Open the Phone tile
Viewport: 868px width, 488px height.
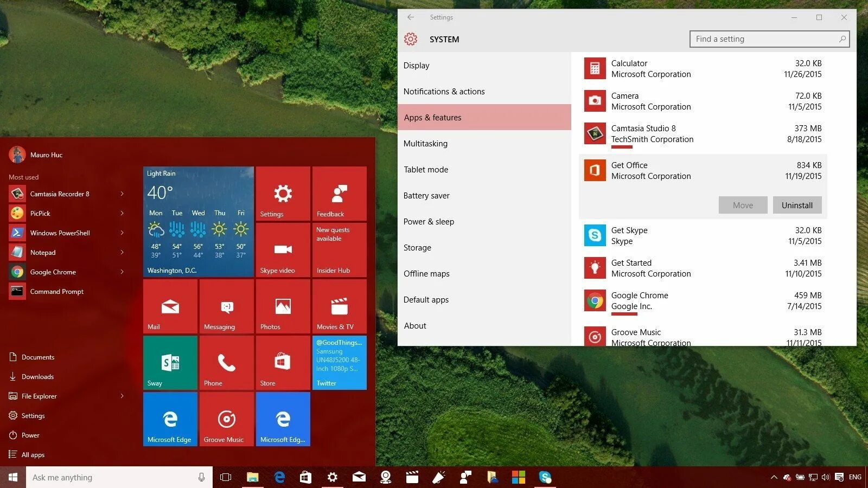point(226,363)
